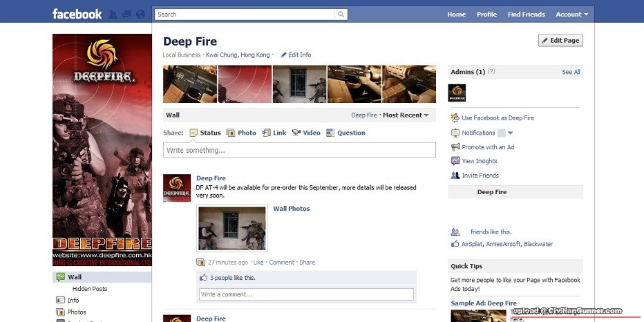Open Find Friends in the top navigation
The height and width of the screenshot is (322, 644).
point(526,15)
